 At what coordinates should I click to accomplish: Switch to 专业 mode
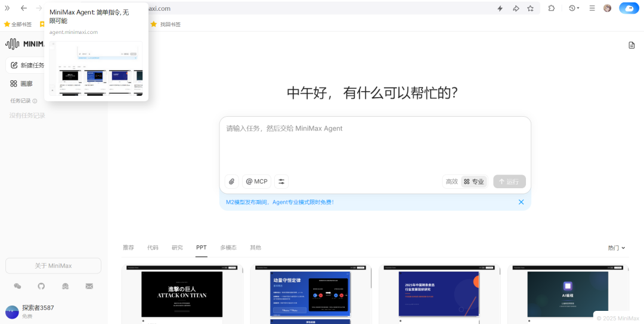474,182
